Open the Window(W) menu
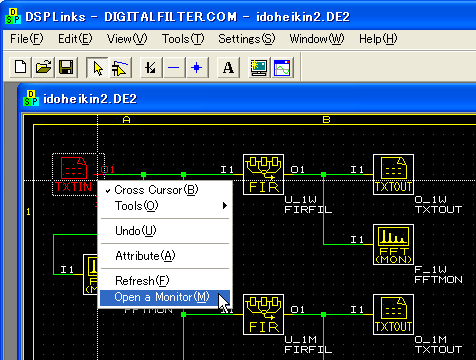Viewport: 476px width, 360px height. click(x=317, y=39)
